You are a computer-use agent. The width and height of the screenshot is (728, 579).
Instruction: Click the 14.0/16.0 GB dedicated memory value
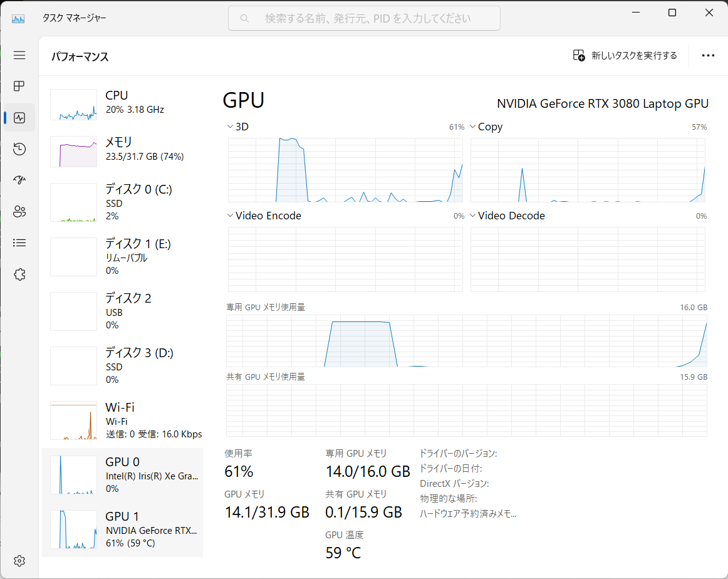point(368,472)
